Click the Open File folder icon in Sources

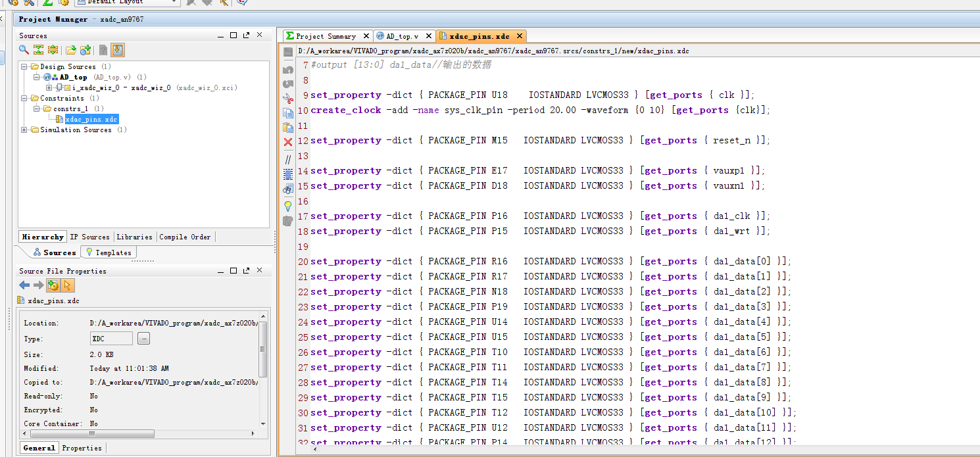click(x=70, y=50)
